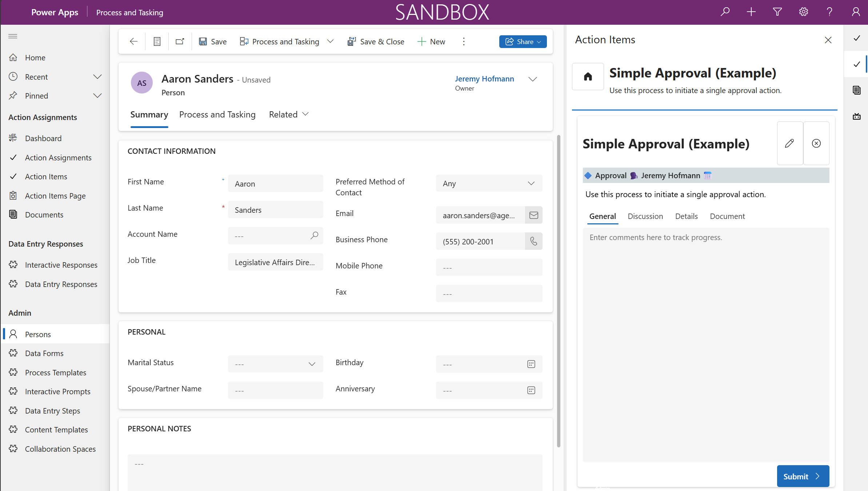
Task: Click the pencil edit icon for Simple Approval
Action: pyautogui.click(x=789, y=143)
